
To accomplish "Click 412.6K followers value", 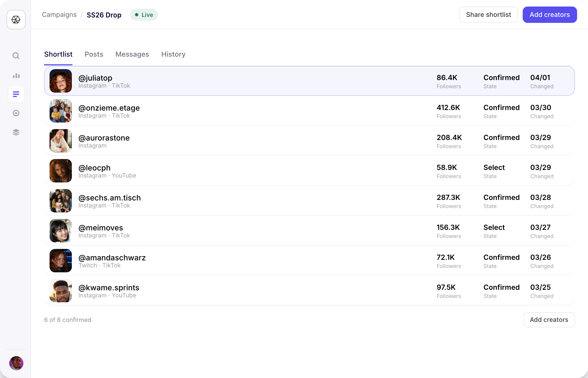I will click(448, 108).
